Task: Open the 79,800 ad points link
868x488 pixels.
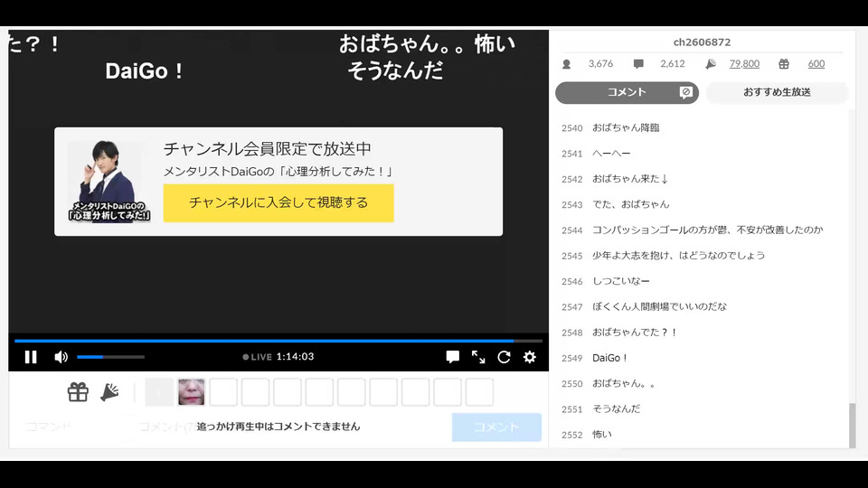Action: click(744, 63)
